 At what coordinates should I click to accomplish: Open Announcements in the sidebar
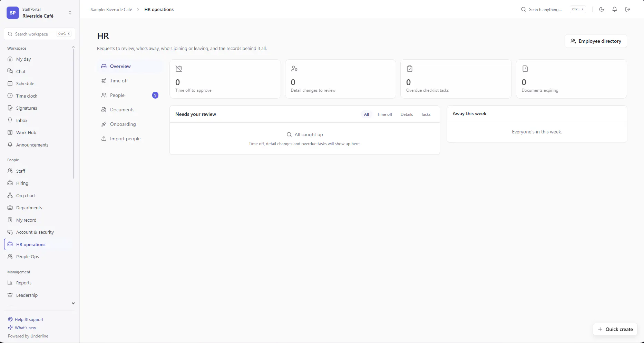point(39,145)
